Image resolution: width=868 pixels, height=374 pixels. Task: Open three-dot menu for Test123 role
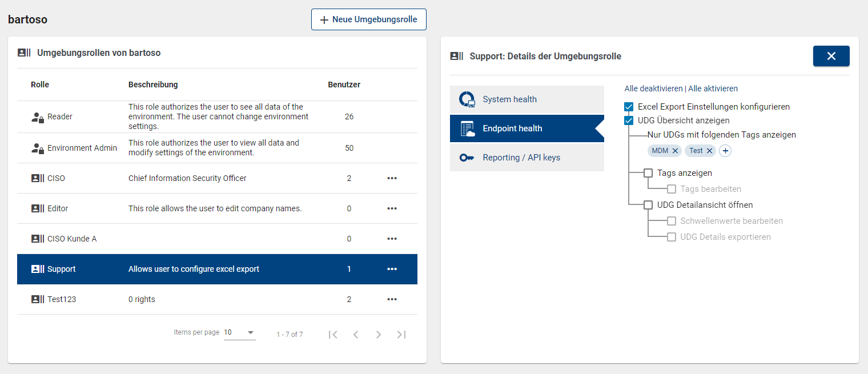pyautogui.click(x=392, y=299)
